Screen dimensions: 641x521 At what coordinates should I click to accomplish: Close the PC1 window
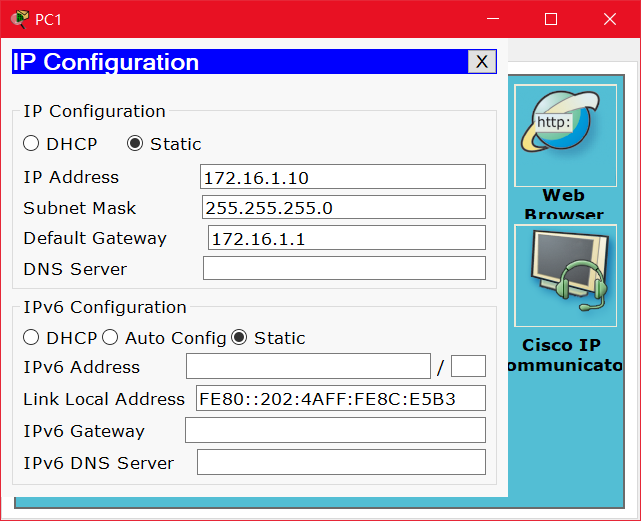click(610, 19)
